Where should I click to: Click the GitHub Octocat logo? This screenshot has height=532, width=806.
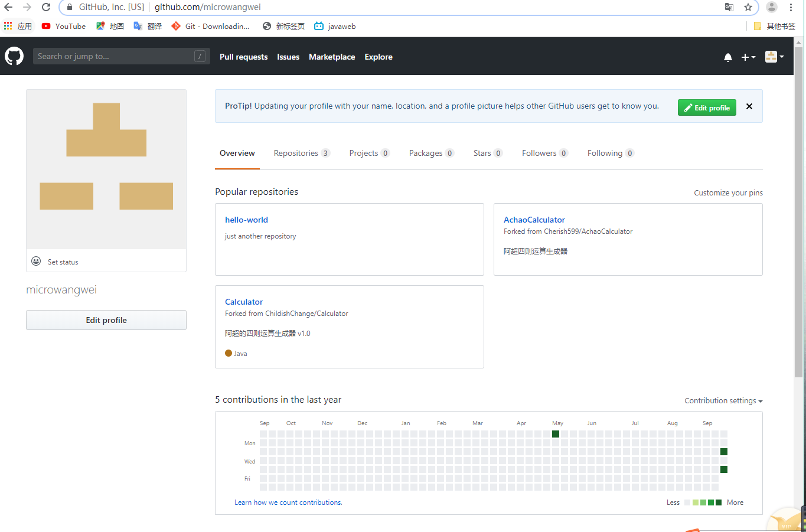[x=14, y=57]
